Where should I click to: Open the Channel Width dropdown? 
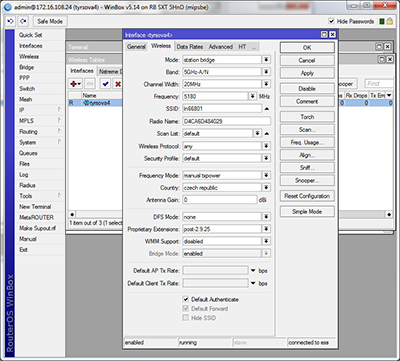coord(266,84)
